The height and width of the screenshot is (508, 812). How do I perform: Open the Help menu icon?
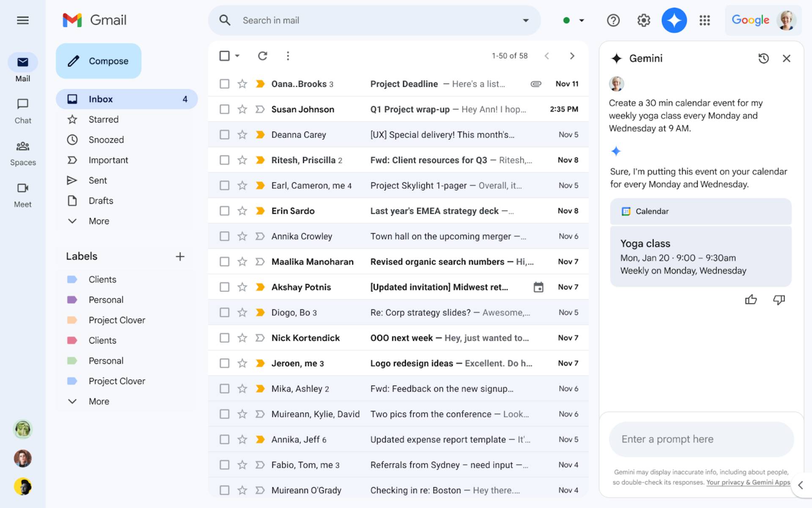pos(613,20)
